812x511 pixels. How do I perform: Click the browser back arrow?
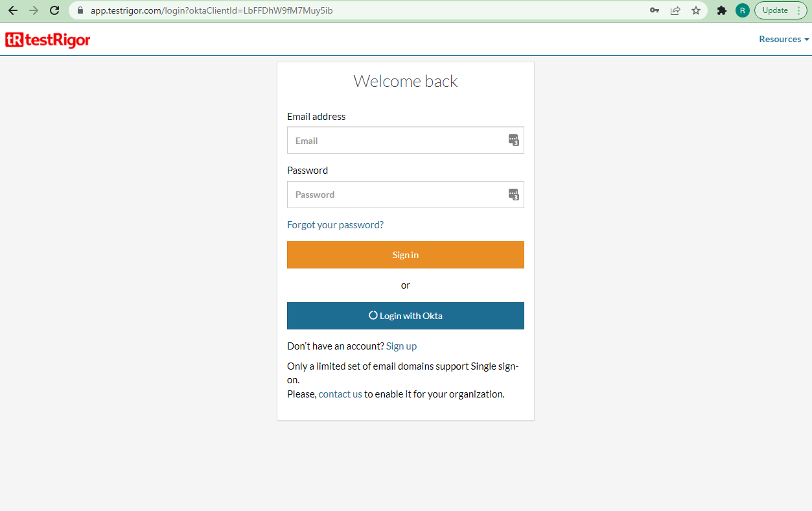pos(13,10)
